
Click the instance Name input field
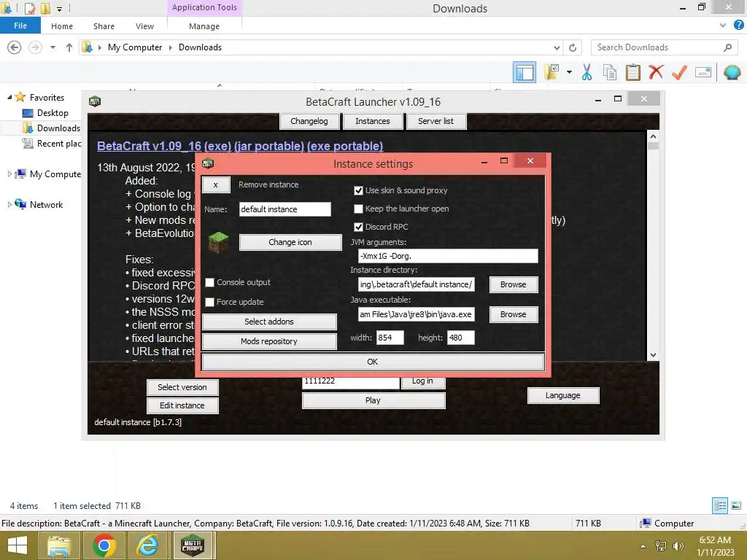coord(285,209)
